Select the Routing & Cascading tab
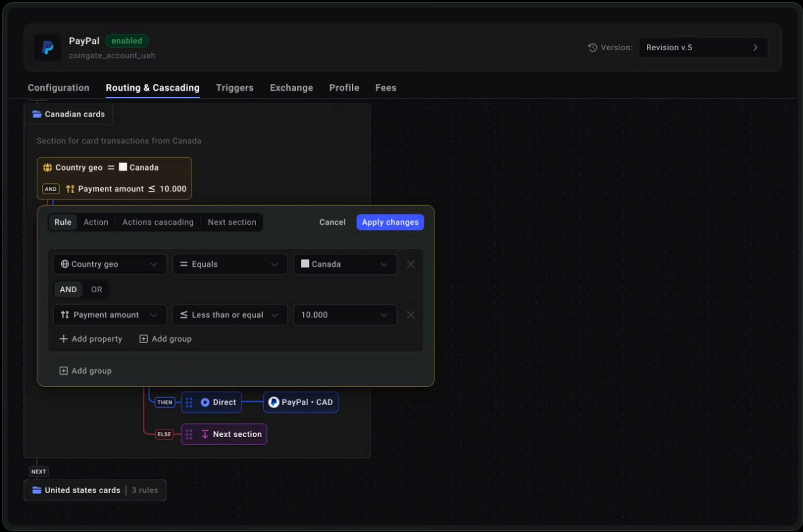The height and width of the screenshot is (532, 803). click(x=153, y=88)
